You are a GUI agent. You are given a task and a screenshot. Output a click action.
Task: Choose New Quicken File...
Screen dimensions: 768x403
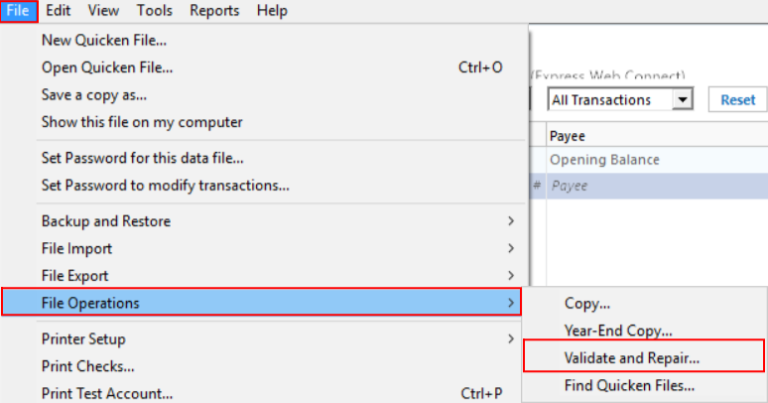click(x=264, y=40)
